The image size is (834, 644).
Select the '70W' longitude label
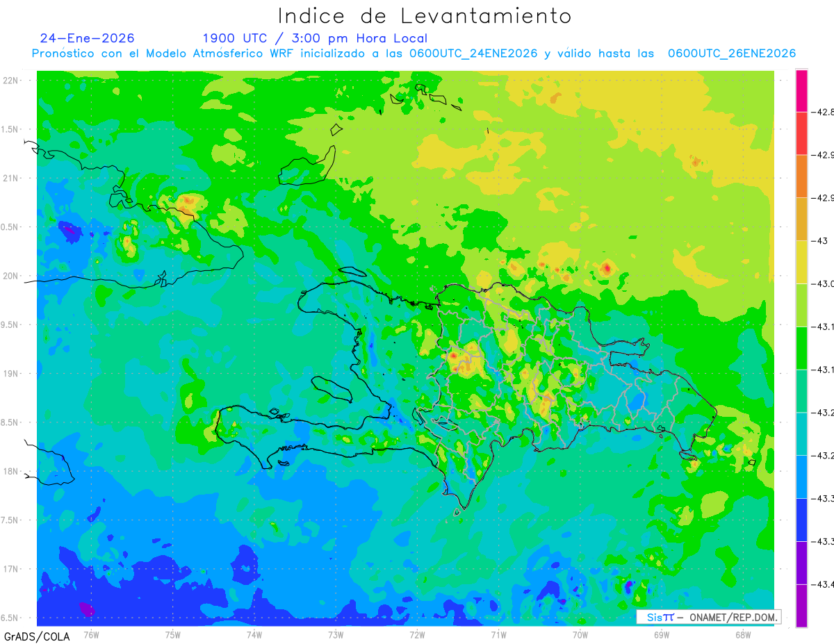580,635
